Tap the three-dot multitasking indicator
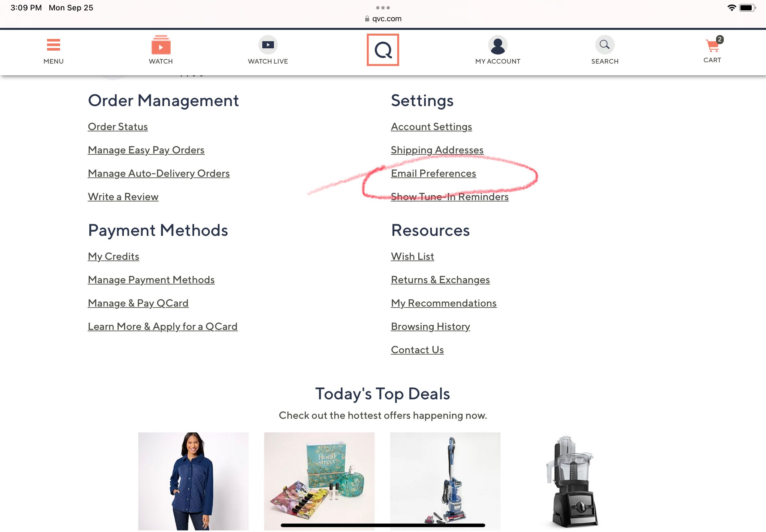The width and height of the screenshot is (766, 532). 383,7
